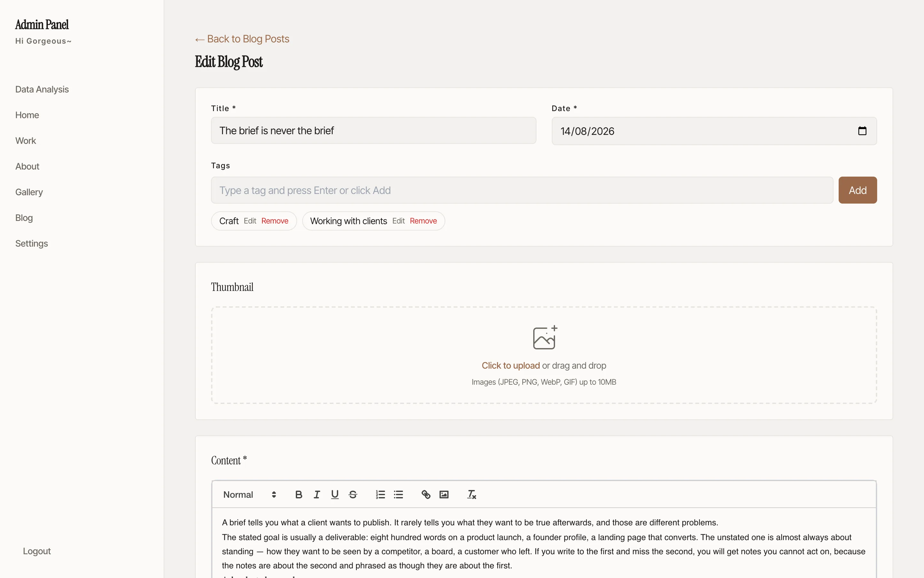This screenshot has height=578, width=924.
Task: Open the Normal paragraph style dropdown
Action: point(250,495)
